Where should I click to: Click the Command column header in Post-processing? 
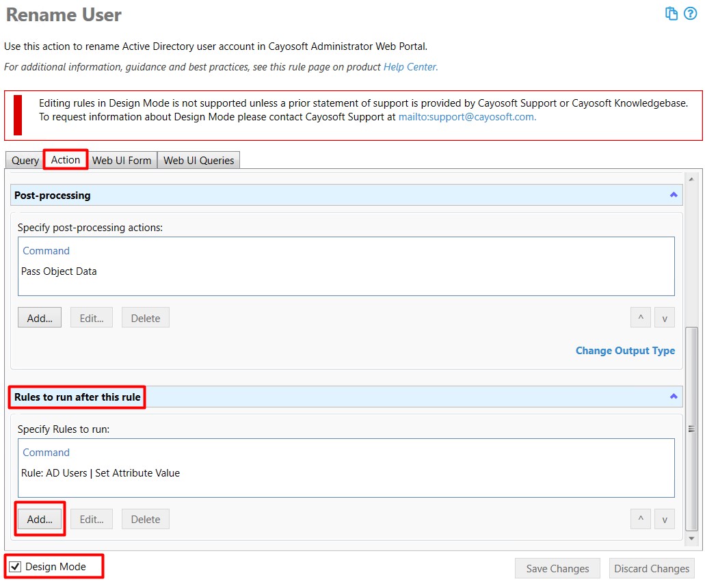click(46, 251)
